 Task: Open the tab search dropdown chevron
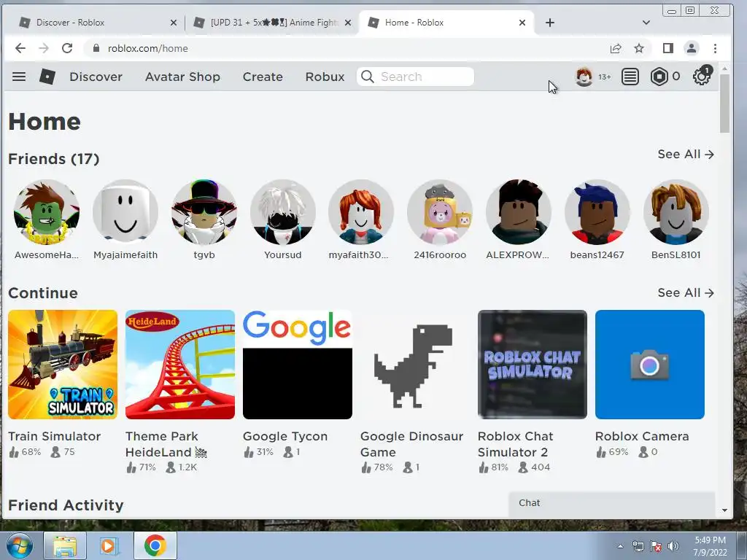(646, 23)
